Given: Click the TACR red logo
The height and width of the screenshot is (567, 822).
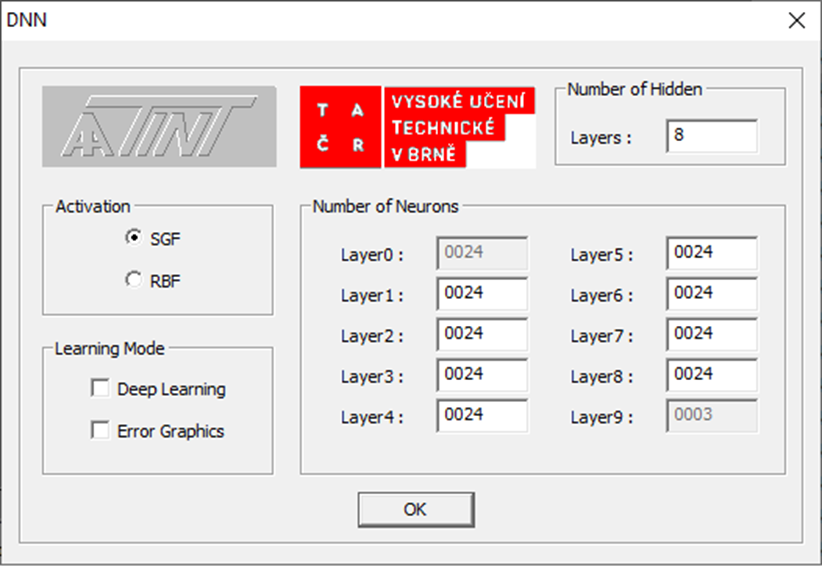Looking at the screenshot, I should click(x=341, y=127).
